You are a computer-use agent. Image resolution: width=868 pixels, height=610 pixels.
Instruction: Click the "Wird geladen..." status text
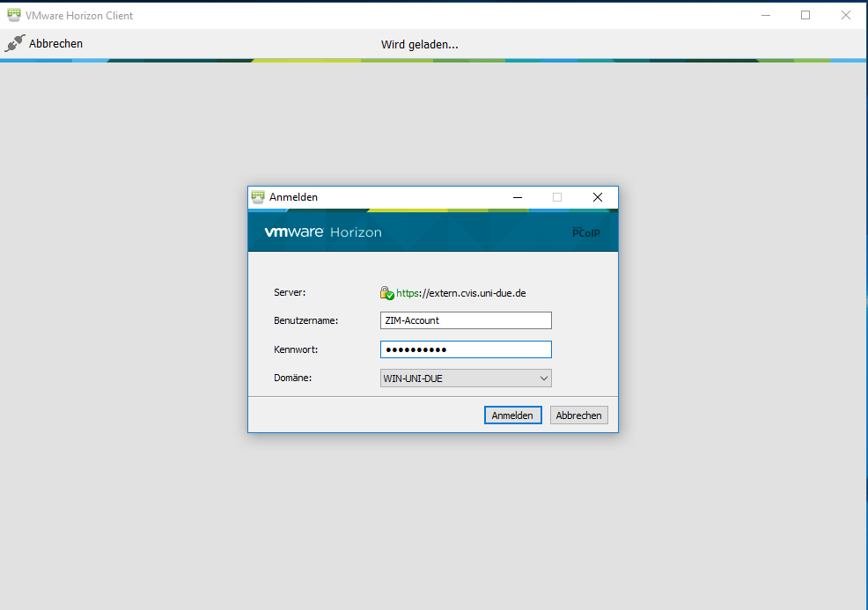point(419,44)
